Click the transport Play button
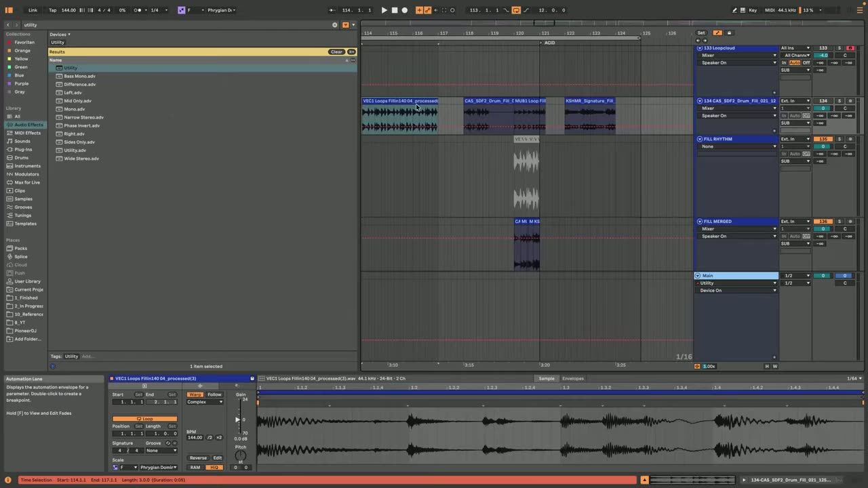Viewport: 868px width, 488px height. pyautogui.click(x=384, y=10)
